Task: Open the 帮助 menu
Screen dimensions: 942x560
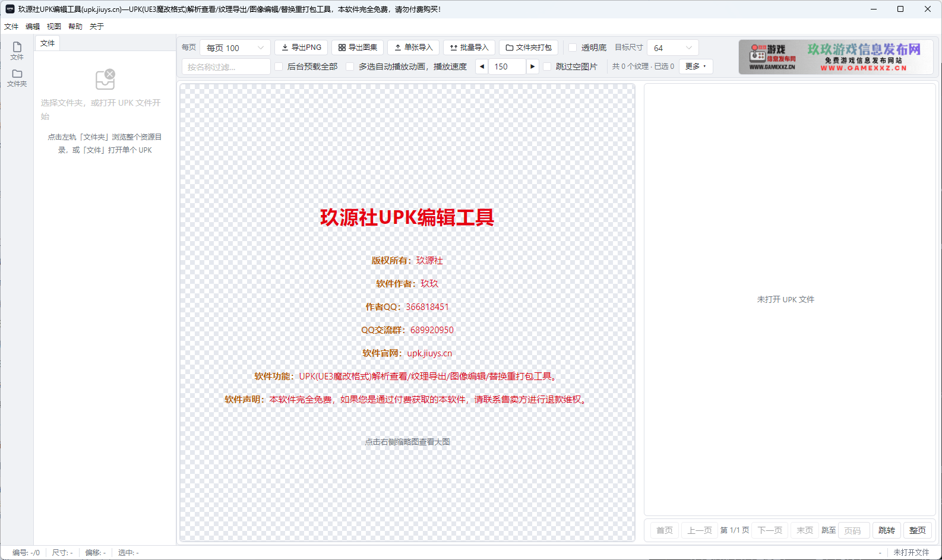Action: 75,26
